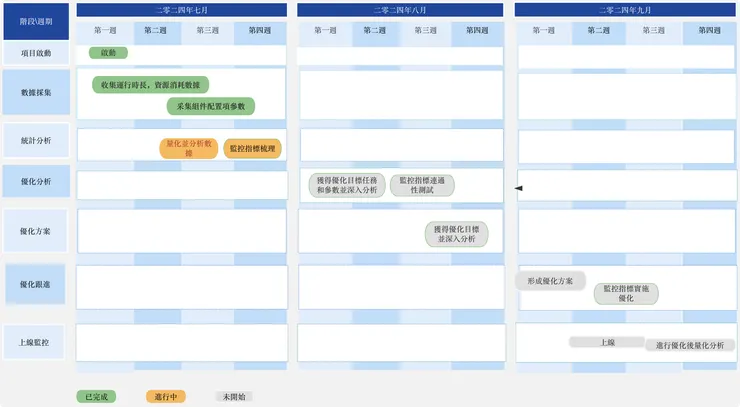Click 第二週 under September
Viewport: 740px width, 407px height.
(598, 31)
